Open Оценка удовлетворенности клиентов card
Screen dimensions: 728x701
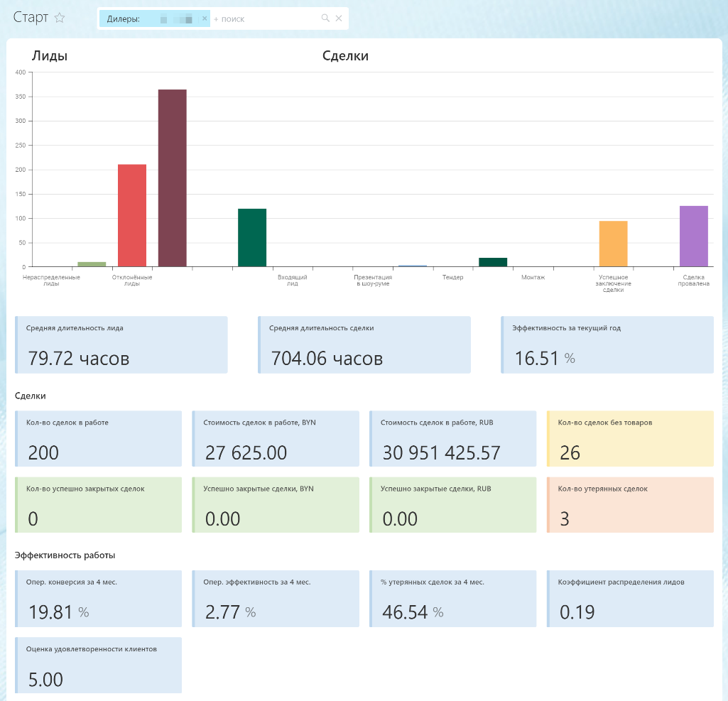click(99, 665)
